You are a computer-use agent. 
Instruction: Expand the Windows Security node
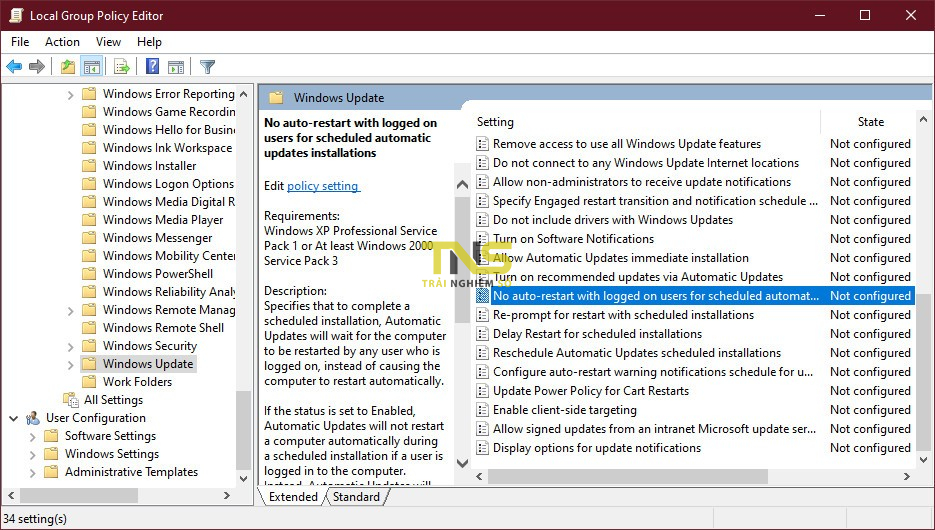[x=70, y=346]
